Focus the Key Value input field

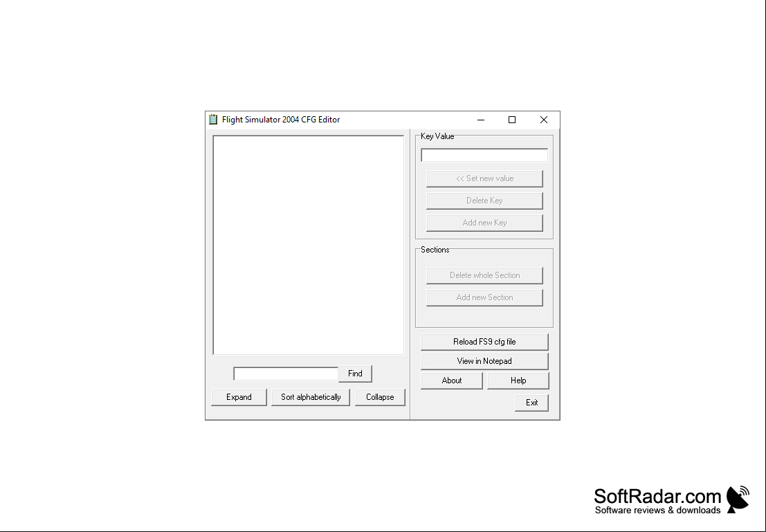coord(484,156)
